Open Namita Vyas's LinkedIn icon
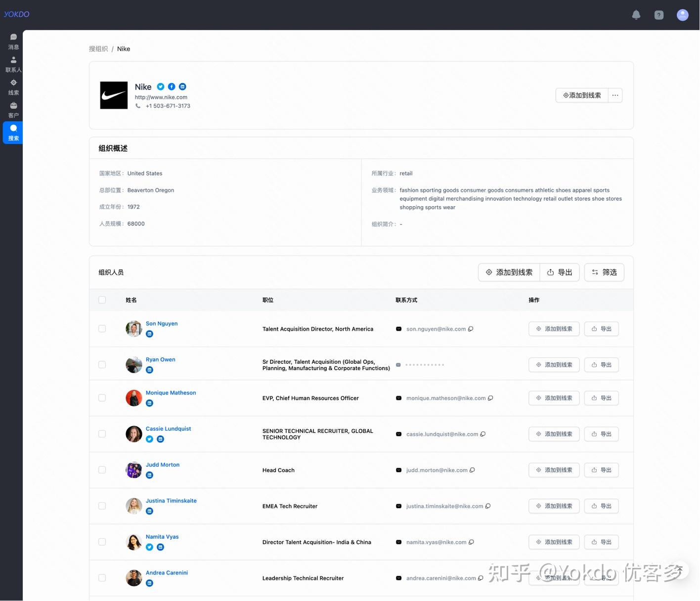 pyautogui.click(x=161, y=547)
